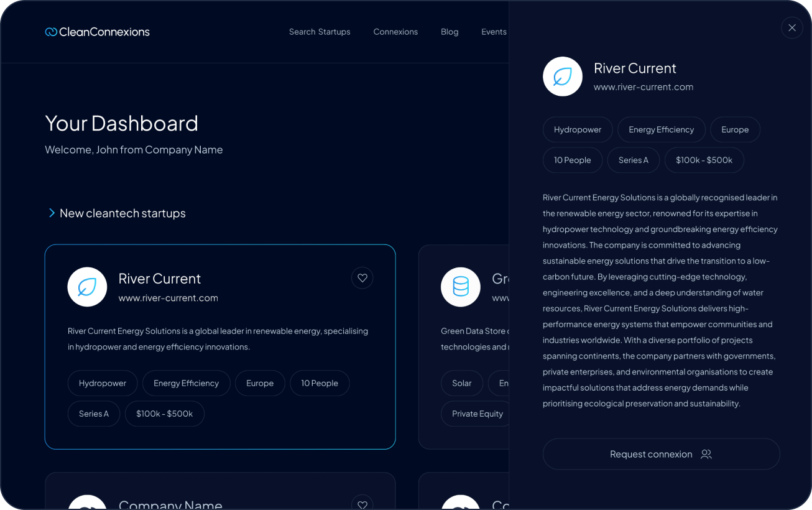Screen dimensions: 812x510
Task: Select Series A tag in side panel
Action: pyautogui.click(x=634, y=160)
